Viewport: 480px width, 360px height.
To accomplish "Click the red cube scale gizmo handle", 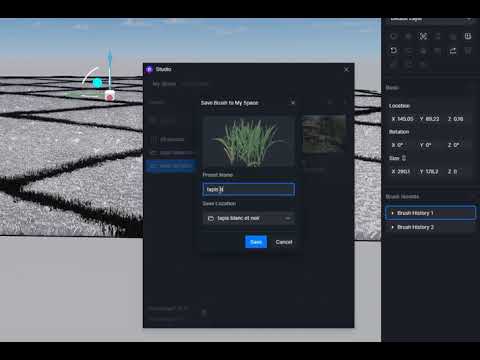I will coord(110,96).
